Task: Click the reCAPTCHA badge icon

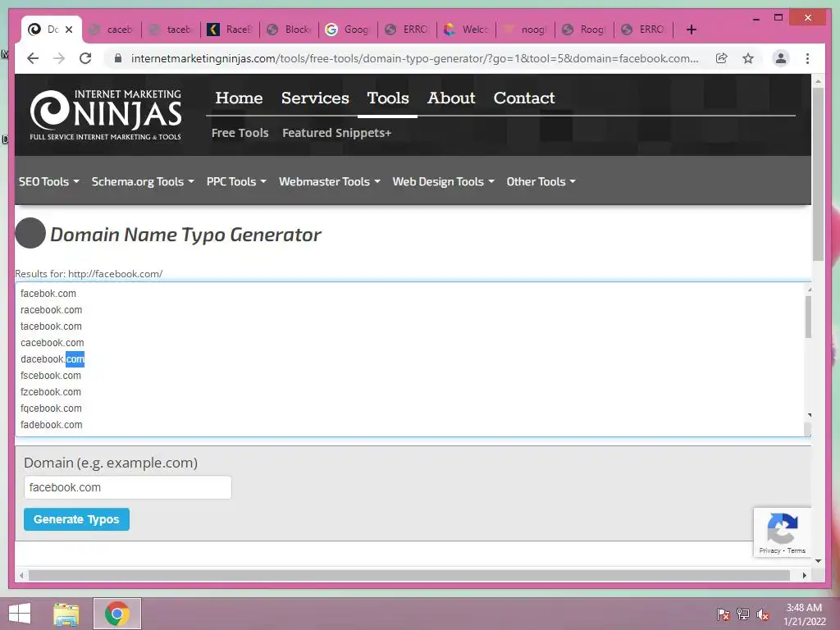Action: pos(782,529)
